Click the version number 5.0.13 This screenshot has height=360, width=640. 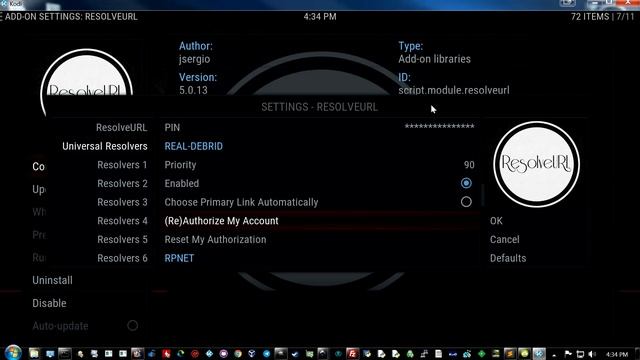pyautogui.click(x=193, y=90)
